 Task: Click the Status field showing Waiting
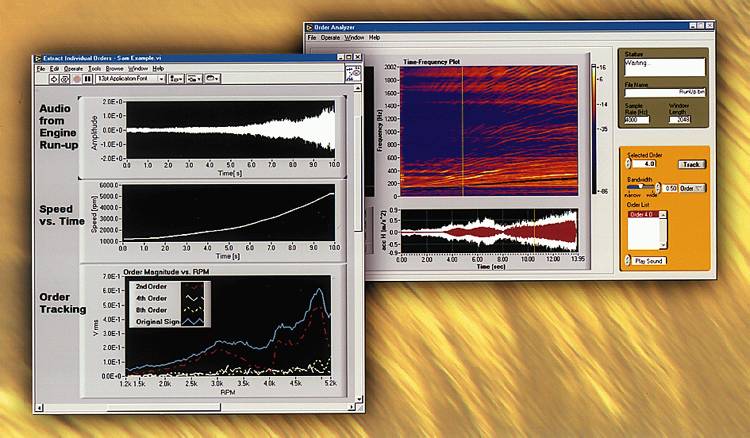664,67
